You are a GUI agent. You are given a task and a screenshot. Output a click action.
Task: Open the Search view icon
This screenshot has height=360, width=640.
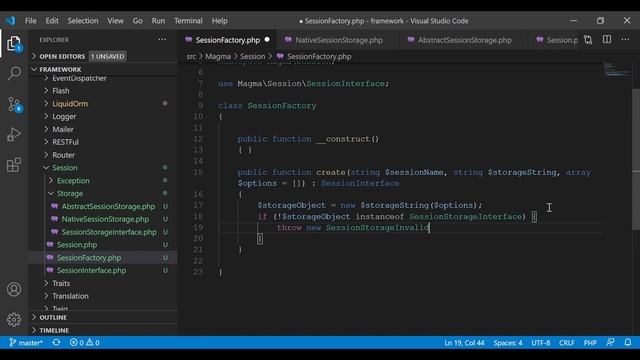pyautogui.click(x=14, y=73)
